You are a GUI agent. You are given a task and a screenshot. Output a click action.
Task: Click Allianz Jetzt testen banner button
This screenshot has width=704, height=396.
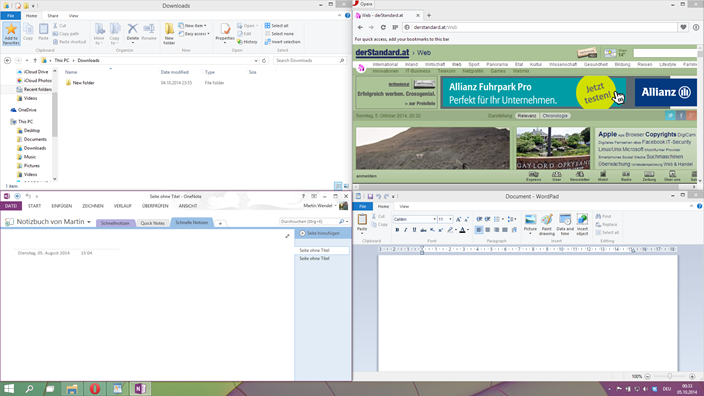click(596, 92)
